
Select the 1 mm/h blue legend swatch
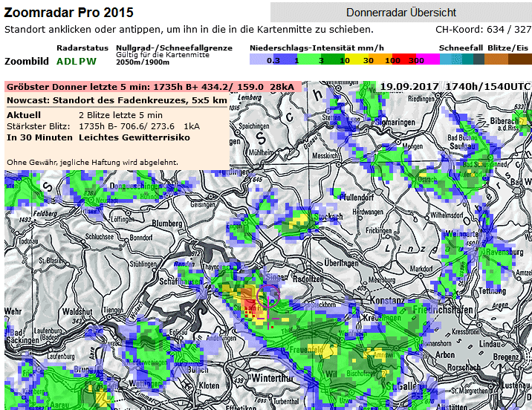coord(296,60)
